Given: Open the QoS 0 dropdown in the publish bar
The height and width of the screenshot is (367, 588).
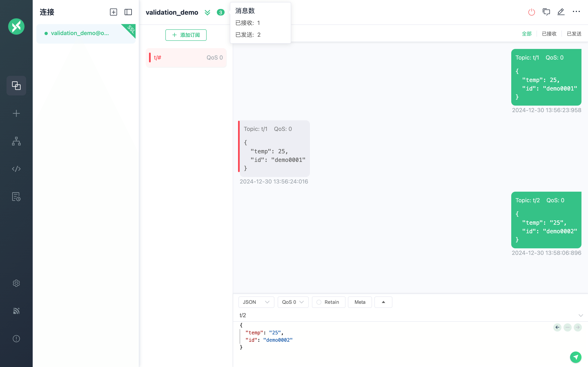Looking at the screenshot, I should coord(293,302).
